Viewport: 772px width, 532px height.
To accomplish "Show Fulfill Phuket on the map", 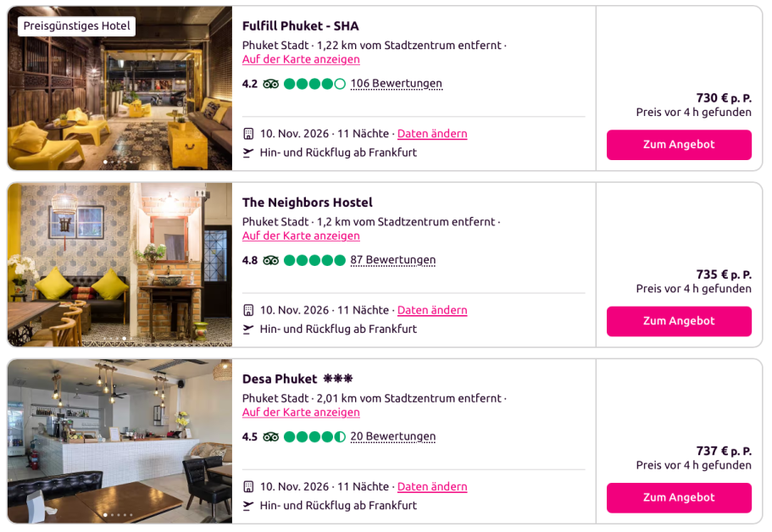I will [x=301, y=59].
